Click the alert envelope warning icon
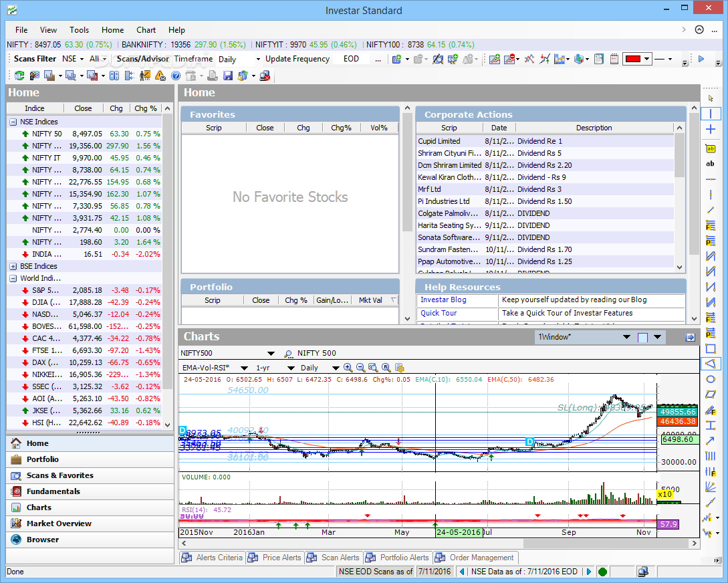728x583 pixels. pos(160,75)
